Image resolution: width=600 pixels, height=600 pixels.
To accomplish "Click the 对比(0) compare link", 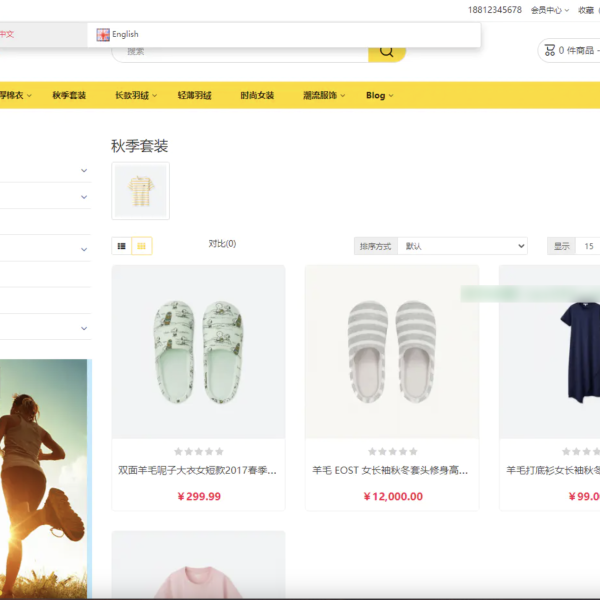I will (222, 244).
